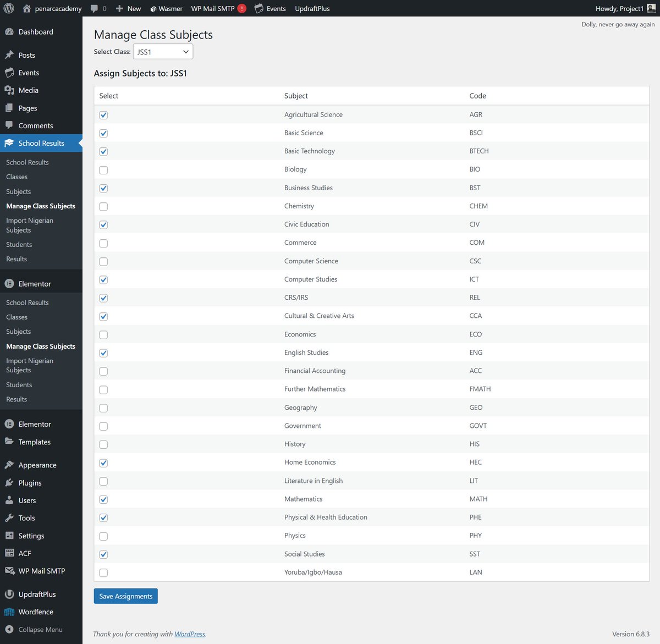Viewport: 660px width, 644px height.
Task: Open Wordfence from its sidebar icon
Action: [9, 612]
